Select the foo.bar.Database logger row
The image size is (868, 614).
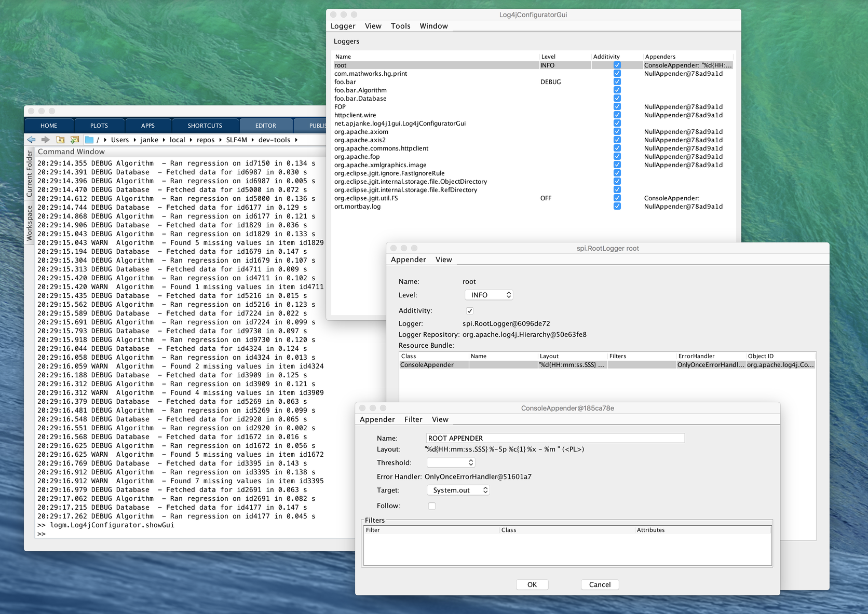pyautogui.click(x=533, y=99)
